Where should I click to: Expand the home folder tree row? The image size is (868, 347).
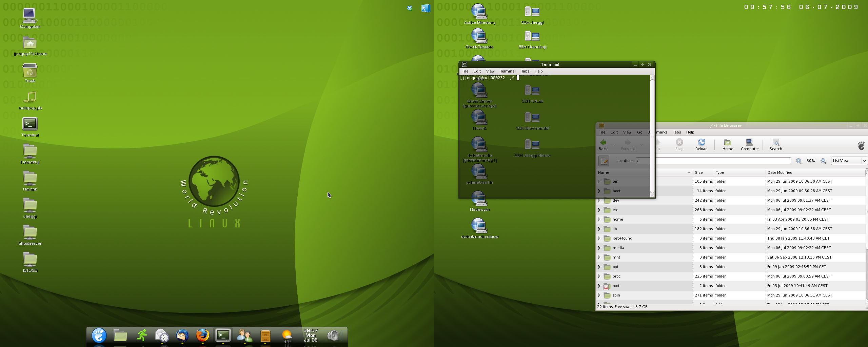pyautogui.click(x=599, y=220)
